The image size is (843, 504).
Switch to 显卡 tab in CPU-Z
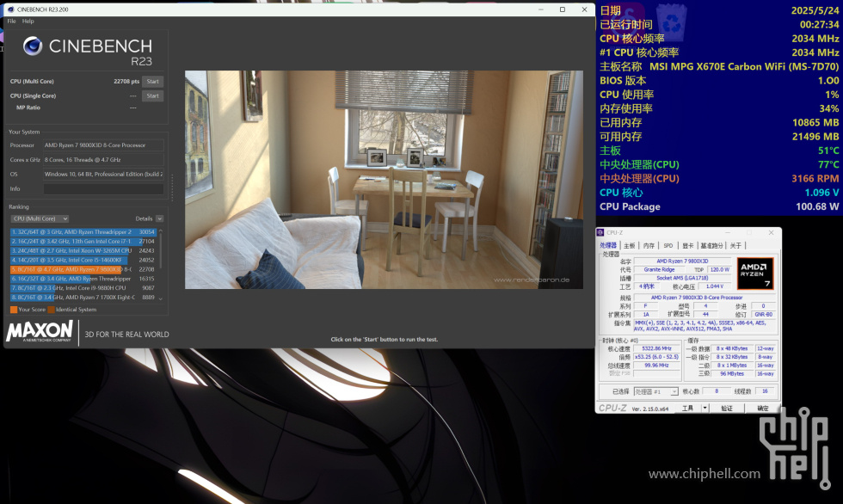[687, 246]
